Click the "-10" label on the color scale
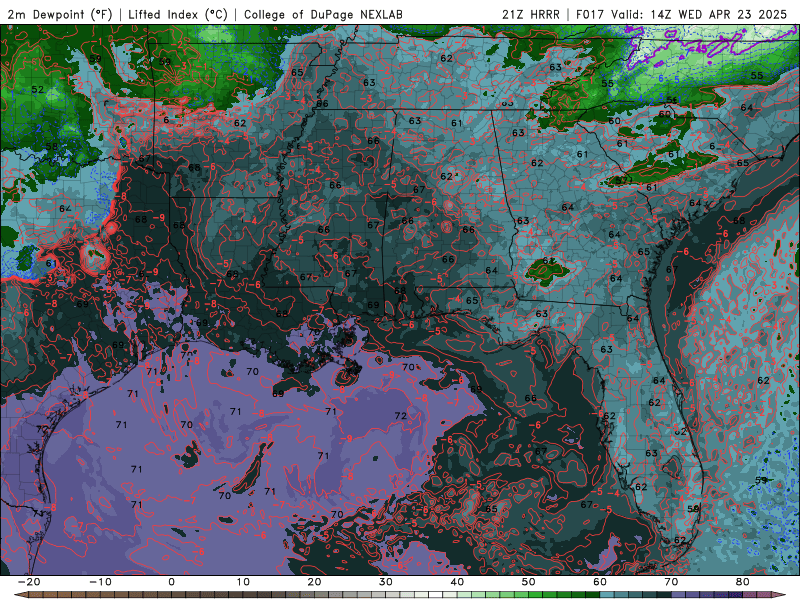 100,582
